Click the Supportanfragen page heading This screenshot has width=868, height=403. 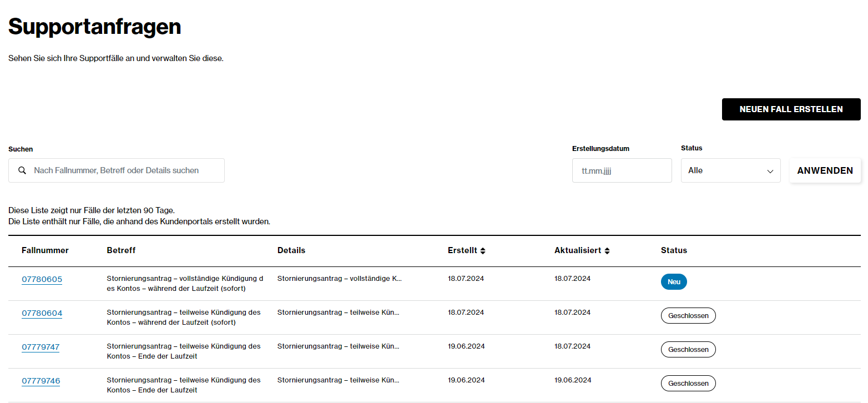pos(95,27)
